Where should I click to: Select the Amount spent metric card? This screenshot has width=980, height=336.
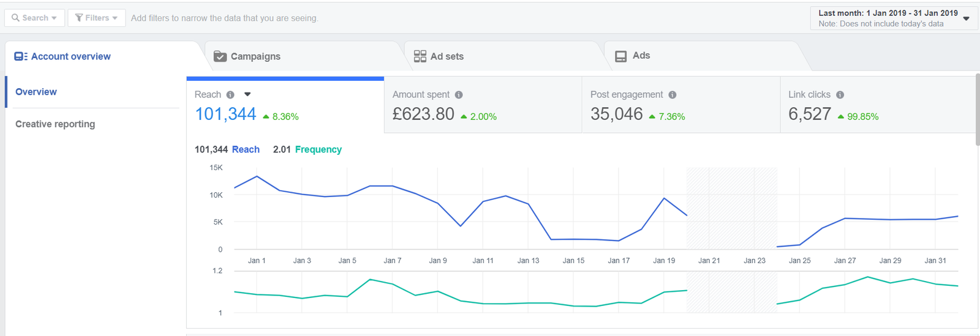483,105
